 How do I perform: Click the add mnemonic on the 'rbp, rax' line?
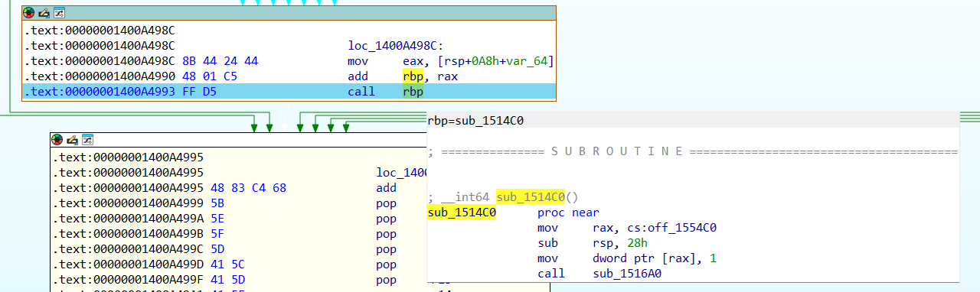point(358,76)
